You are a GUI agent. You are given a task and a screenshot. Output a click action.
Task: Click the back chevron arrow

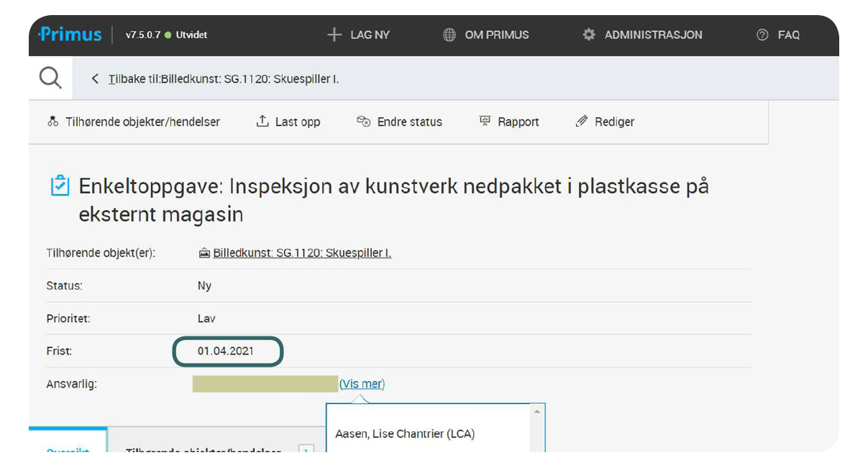coord(95,78)
